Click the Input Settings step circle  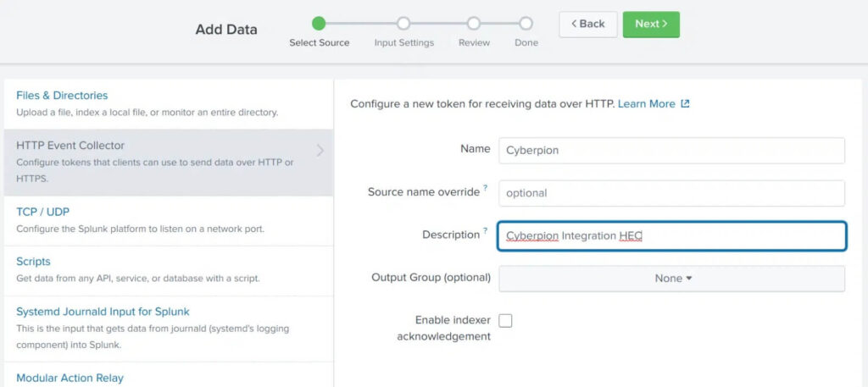pos(403,23)
